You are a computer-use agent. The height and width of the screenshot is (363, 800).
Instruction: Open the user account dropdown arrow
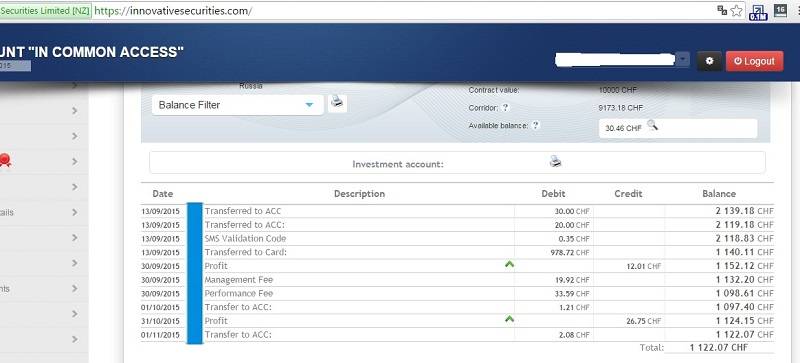tap(683, 60)
